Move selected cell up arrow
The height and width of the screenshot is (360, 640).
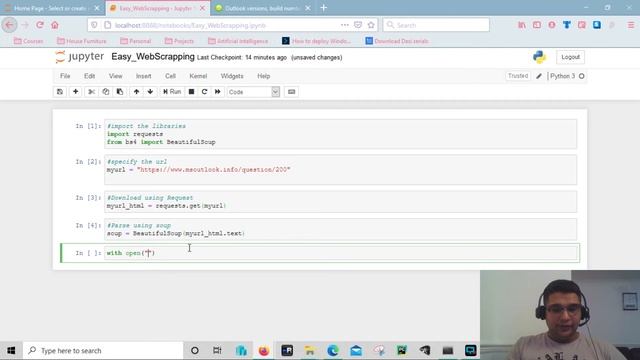tap(136, 92)
